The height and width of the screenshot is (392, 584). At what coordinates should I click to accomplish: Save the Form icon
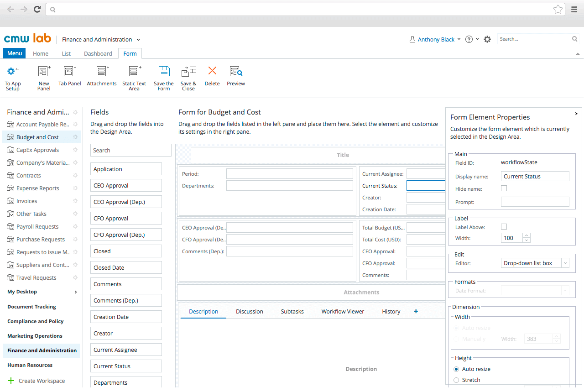click(164, 71)
